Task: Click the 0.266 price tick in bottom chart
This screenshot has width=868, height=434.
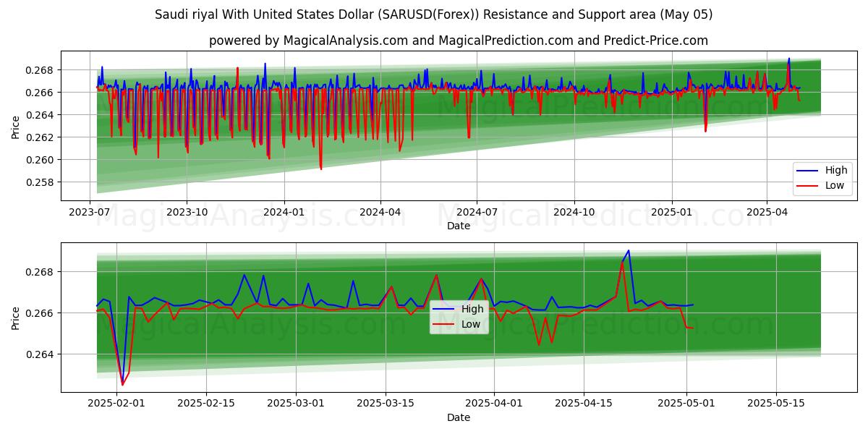Action: 41,313
